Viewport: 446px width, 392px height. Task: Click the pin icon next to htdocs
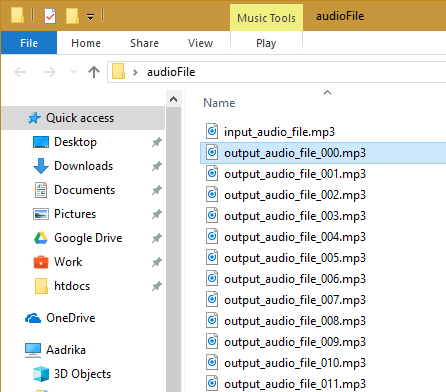pos(157,286)
